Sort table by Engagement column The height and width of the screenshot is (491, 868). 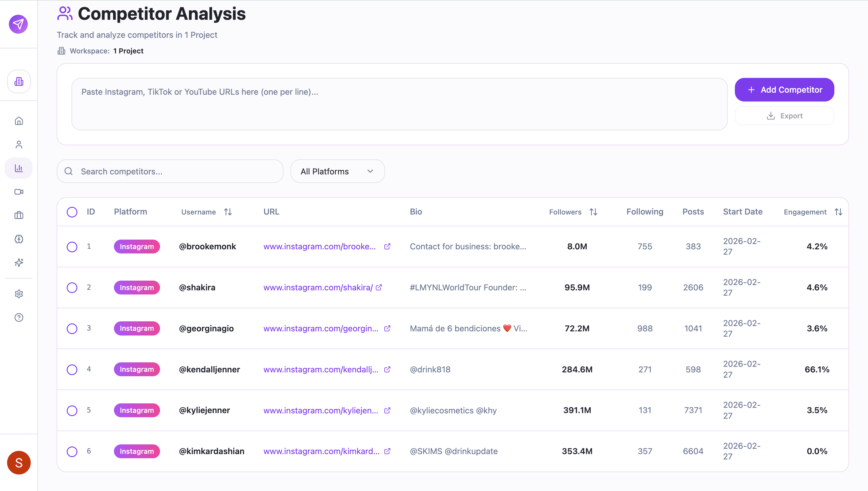[838, 212]
